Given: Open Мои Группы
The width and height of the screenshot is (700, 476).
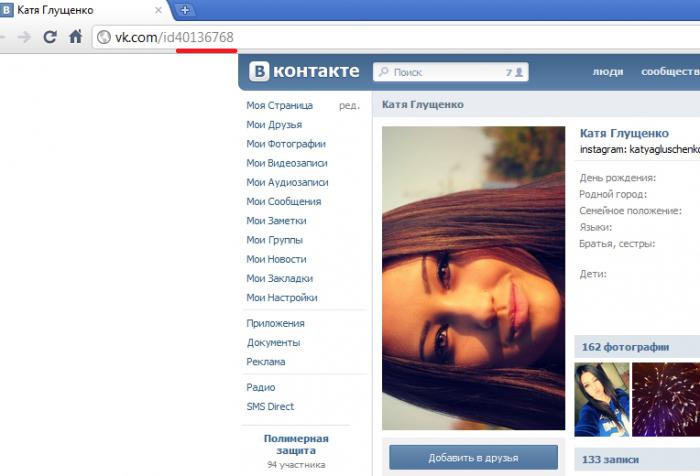Looking at the screenshot, I should pyautogui.click(x=275, y=240).
